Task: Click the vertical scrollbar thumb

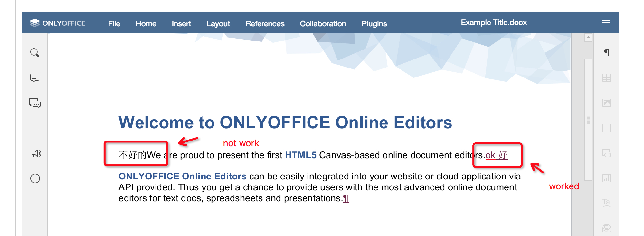Action: pyautogui.click(x=588, y=120)
